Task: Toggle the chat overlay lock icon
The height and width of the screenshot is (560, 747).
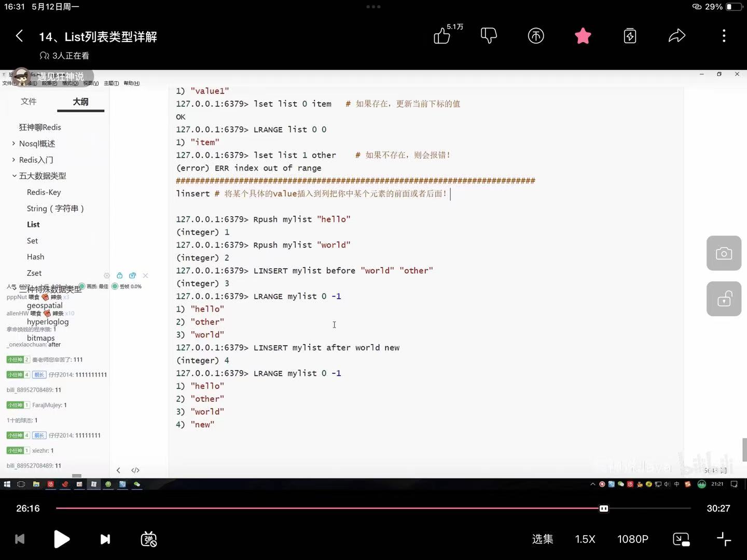Action: coord(120,275)
